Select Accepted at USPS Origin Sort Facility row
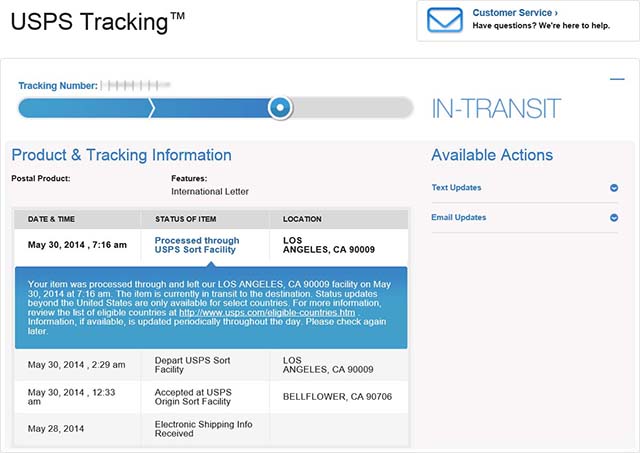This screenshot has width=640, height=453. coord(211,397)
